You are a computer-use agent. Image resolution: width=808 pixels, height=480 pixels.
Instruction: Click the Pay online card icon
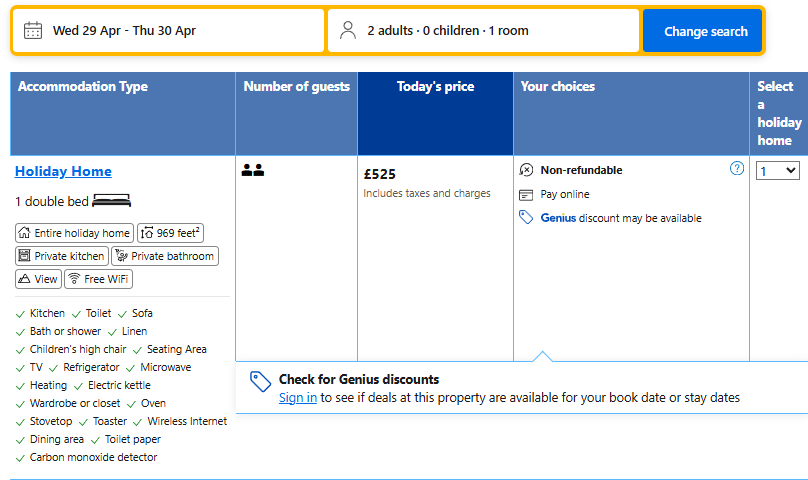527,194
